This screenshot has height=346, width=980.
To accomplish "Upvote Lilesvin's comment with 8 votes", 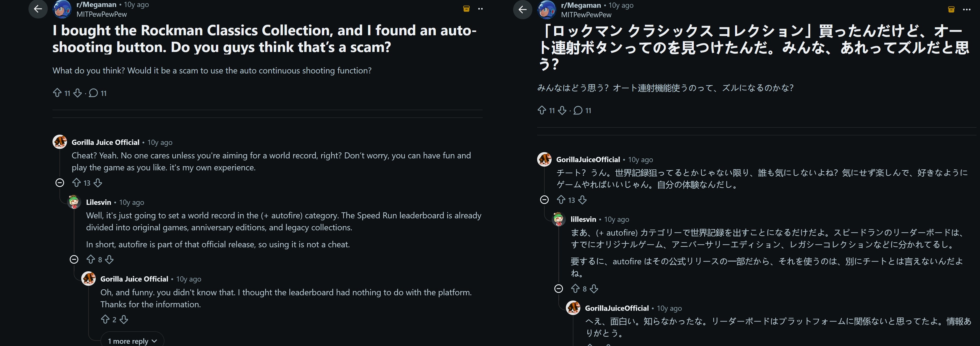I will coord(90,259).
